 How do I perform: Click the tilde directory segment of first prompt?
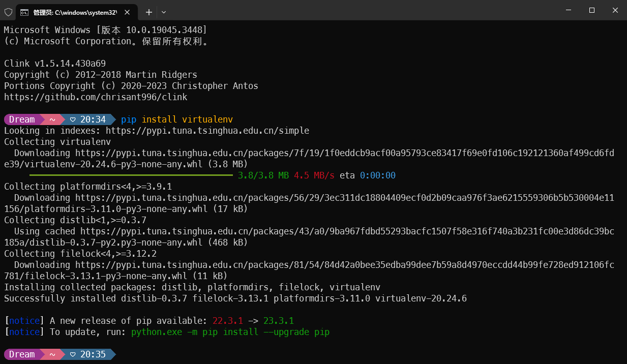[x=52, y=119]
